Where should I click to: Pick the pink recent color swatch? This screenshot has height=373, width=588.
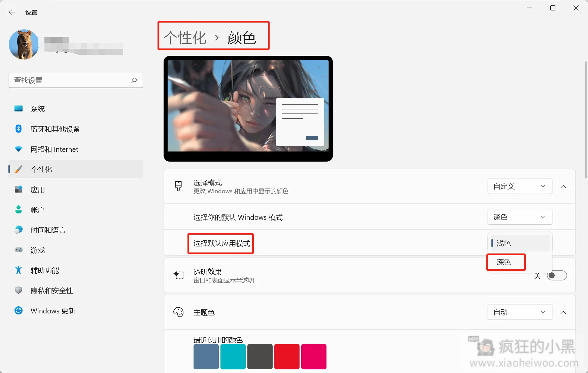pyautogui.click(x=314, y=357)
